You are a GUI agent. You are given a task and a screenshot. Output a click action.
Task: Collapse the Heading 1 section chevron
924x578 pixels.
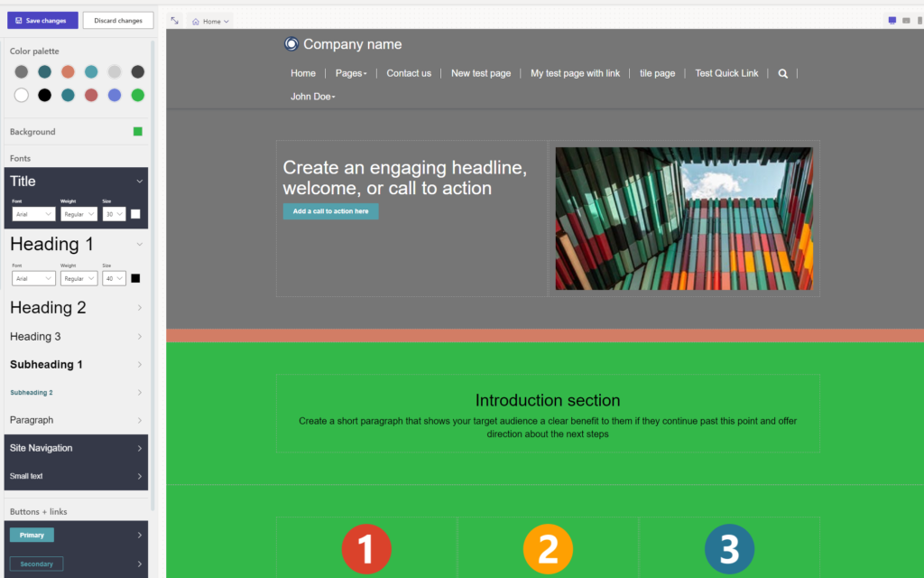(140, 244)
